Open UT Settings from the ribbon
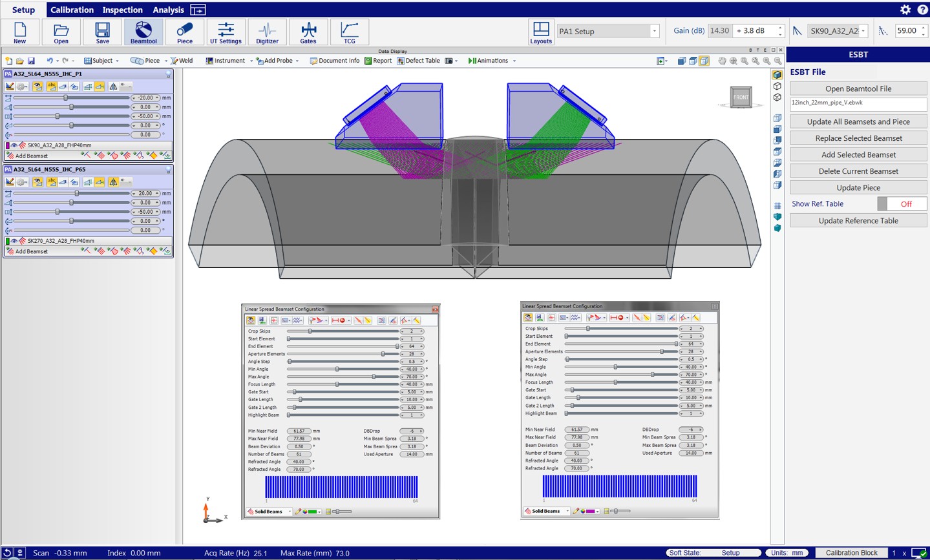Screen dimensions: 930x560 click(x=226, y=32)
